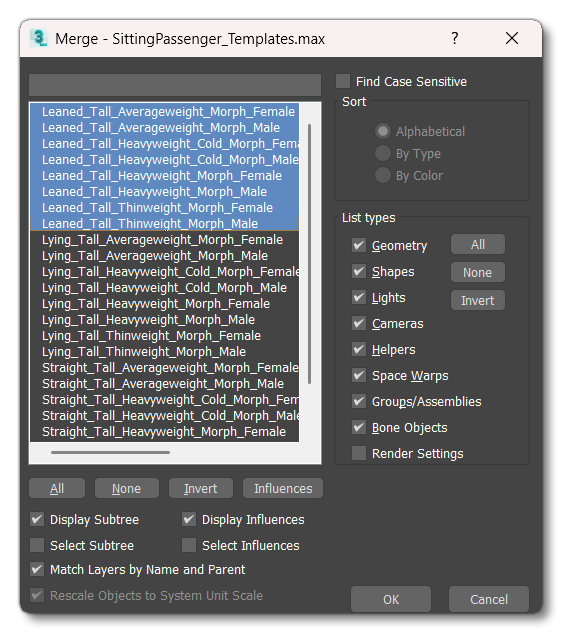Select Leaned_Tall_Thinweight_Morph_Female entry
This screenshot has height=633, width=562.
[x=165, y=208]
